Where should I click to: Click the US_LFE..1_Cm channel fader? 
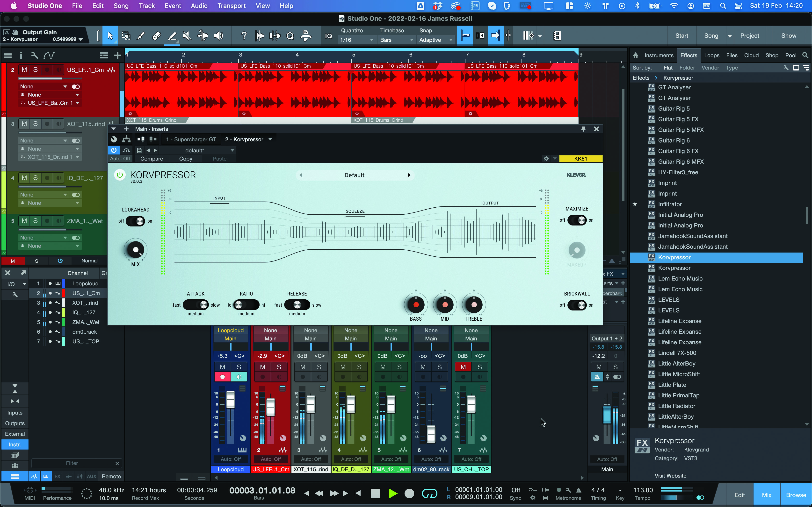coord(270,407)
